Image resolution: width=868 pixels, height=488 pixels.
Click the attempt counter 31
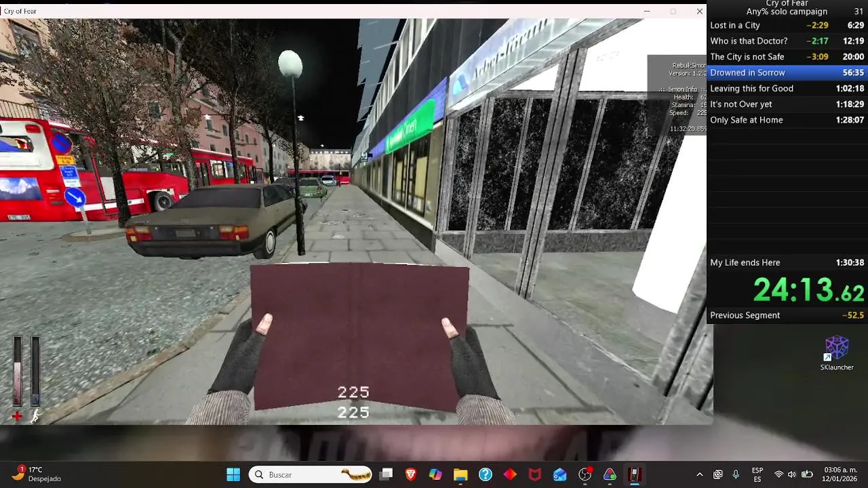coord(859,12)
